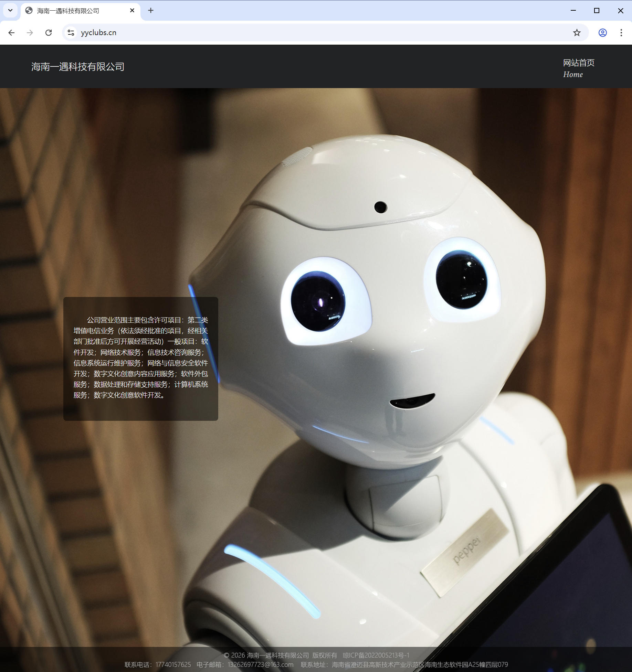Image resolution: width=632 pixels, height=672 pixels.
Task: Click the 公司营业范围 description text box
Action: (140, 358)
